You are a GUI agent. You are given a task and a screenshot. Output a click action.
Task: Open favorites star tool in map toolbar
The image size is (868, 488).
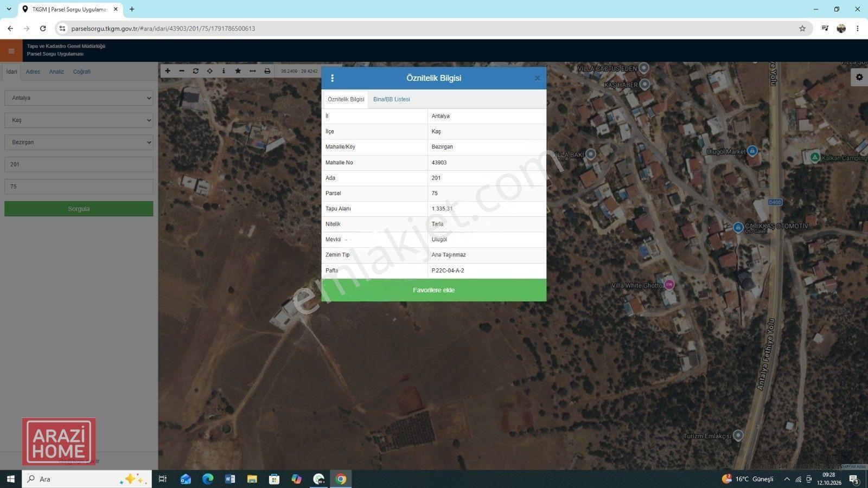point(238,71)
